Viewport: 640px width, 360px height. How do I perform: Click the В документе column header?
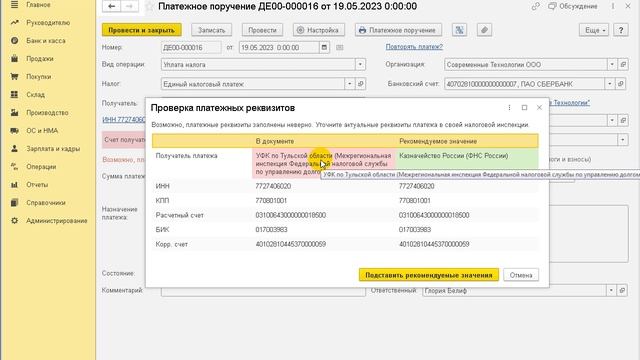[275, 141]
